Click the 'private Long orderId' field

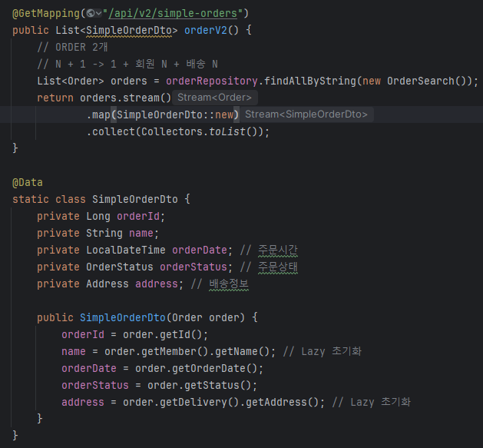click(101, 216)
